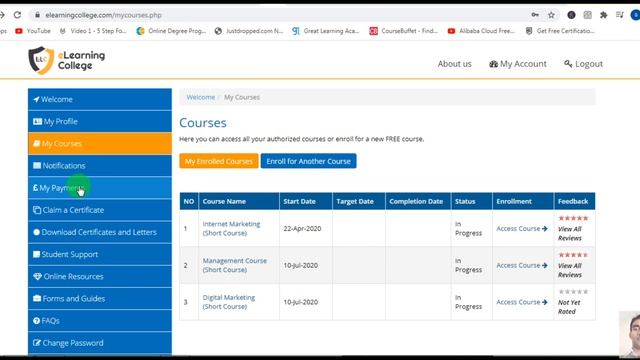This screenshot has height=360, width=640.
Task: Access Course for Internet Marketing row
Action: (x=522, y=229)
